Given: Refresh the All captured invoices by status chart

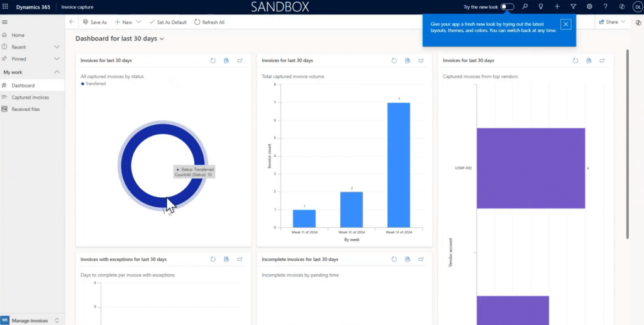Looking at the screenshot, I should pyautogui.click(x=213, y=60).
